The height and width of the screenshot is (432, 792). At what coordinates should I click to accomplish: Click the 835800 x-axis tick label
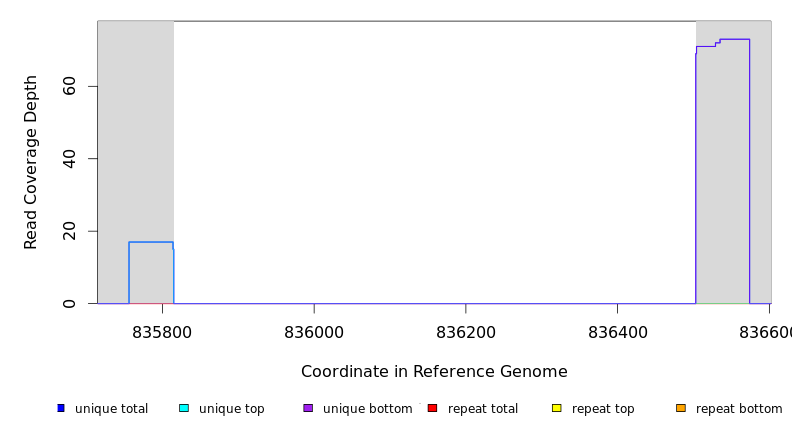[162, 333]
